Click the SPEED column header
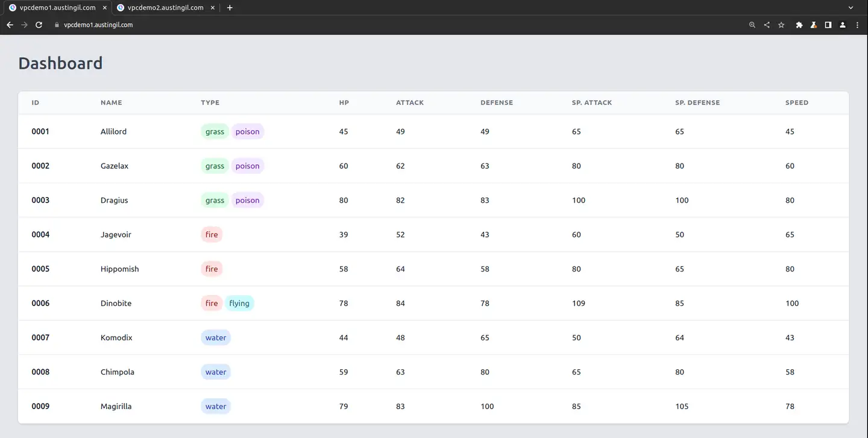This screenshot has width=868, height=438. click(797, 103)
